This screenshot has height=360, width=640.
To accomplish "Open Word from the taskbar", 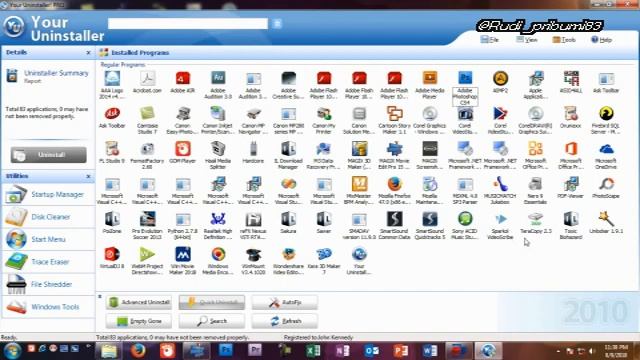I will coord(429,351).
